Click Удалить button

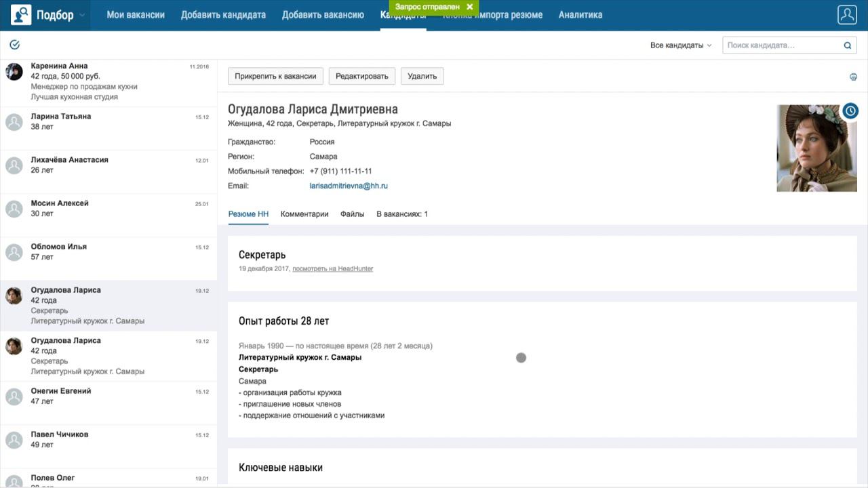pyautogui.click(x=422, y=76)
